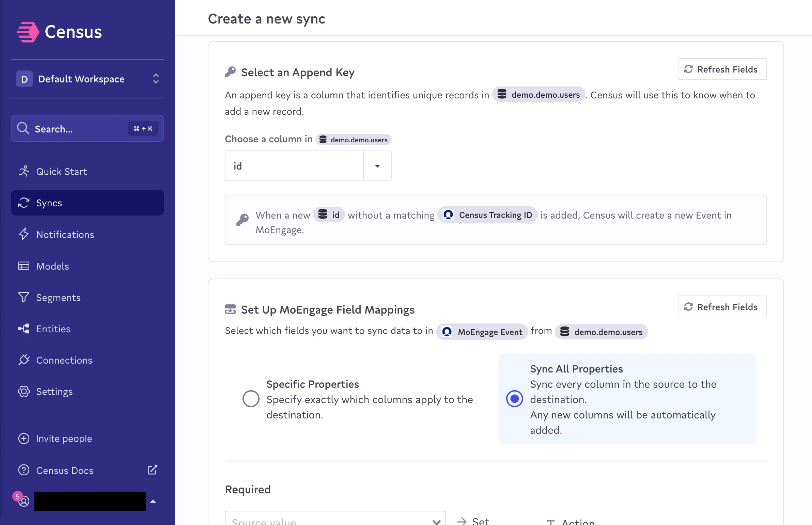Click the 'Required' heading text
The height and width of the screenshot is (525, 812).
pyautogui.click(x=248, y=490)
